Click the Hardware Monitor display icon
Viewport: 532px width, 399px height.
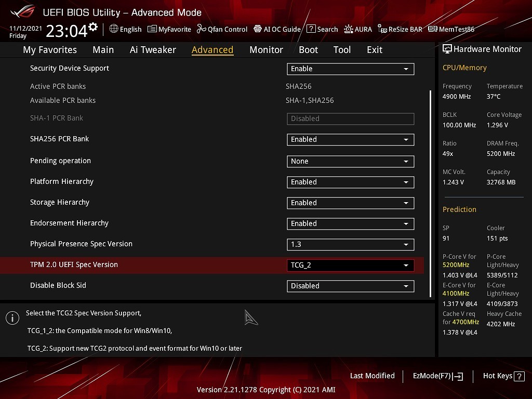(447, 49)
